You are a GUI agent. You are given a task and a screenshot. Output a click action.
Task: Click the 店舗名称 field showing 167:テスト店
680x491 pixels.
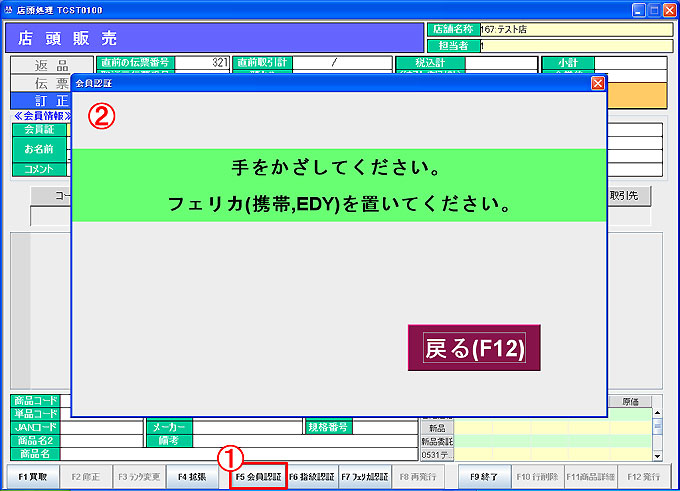[576, 29]
